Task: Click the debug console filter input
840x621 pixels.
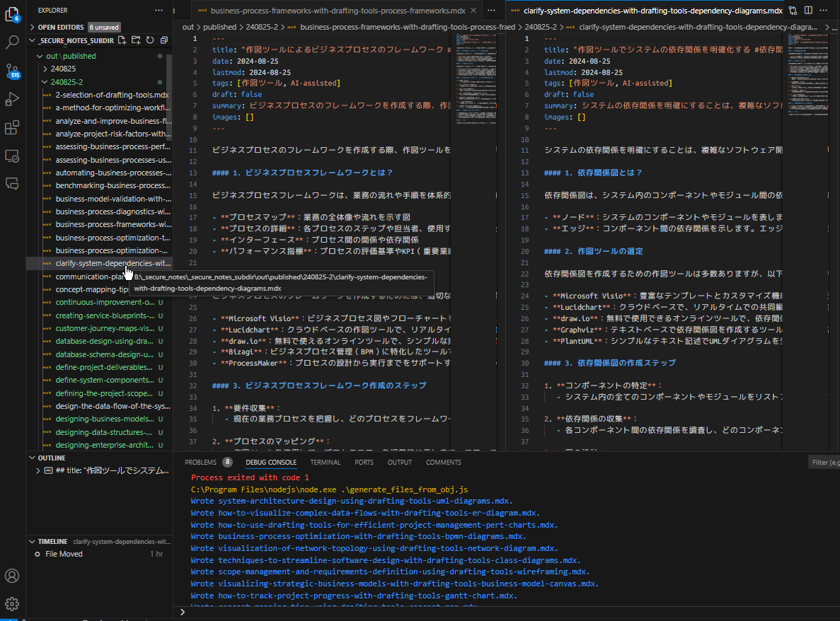Action: point(824,462)
